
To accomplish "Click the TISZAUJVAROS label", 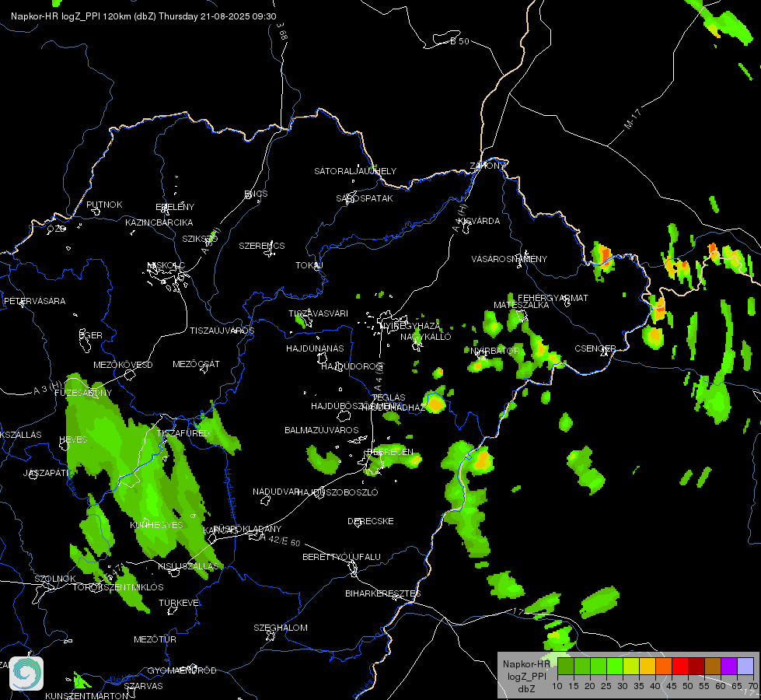I will [x=222, y=331].
